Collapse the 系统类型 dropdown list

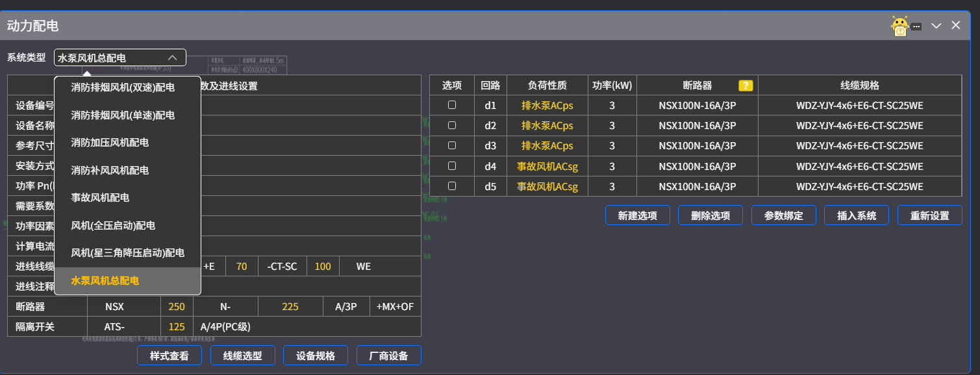coord(172,58)
